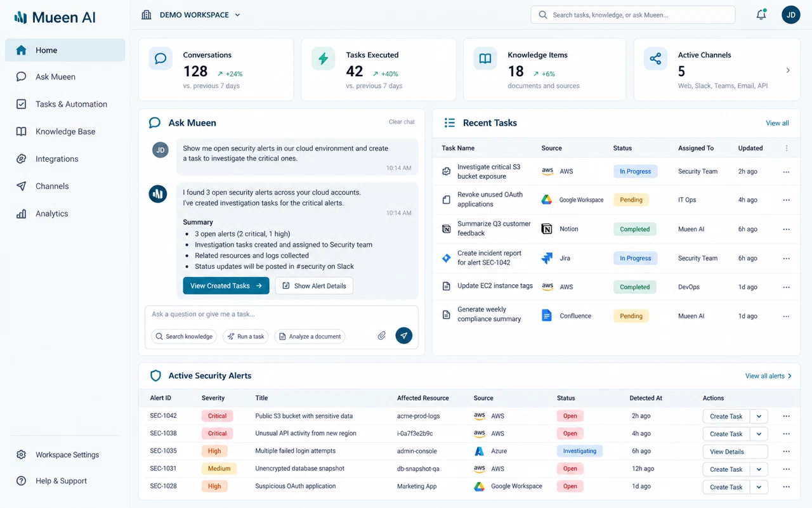Open the JD user avatar menu

pos(790,15)
